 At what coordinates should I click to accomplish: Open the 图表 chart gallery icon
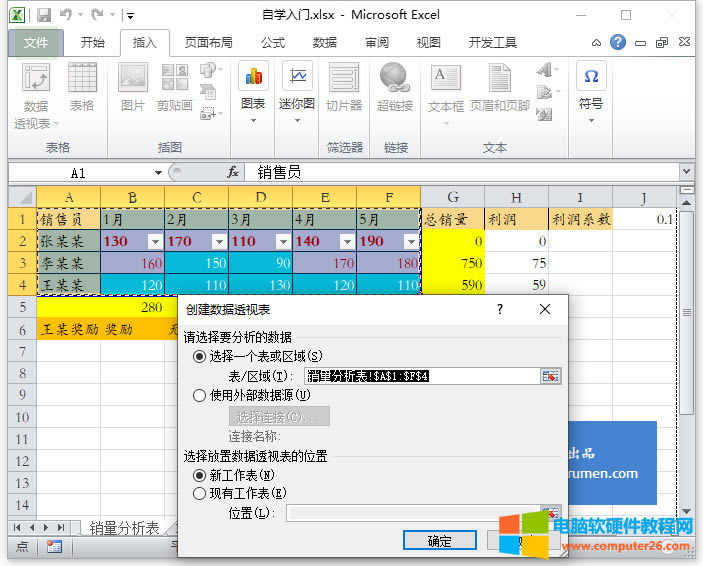pos(253,78)
